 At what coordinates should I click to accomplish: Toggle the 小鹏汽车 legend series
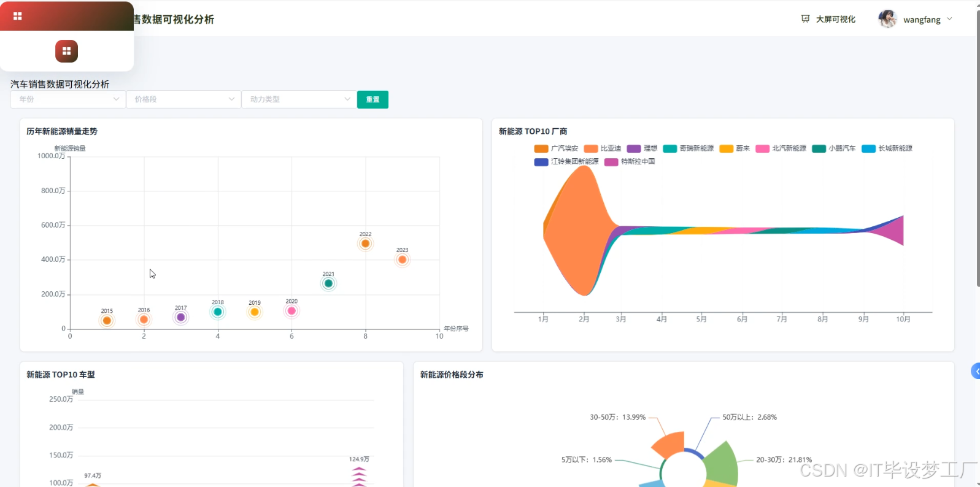click(x=834, y=148)
